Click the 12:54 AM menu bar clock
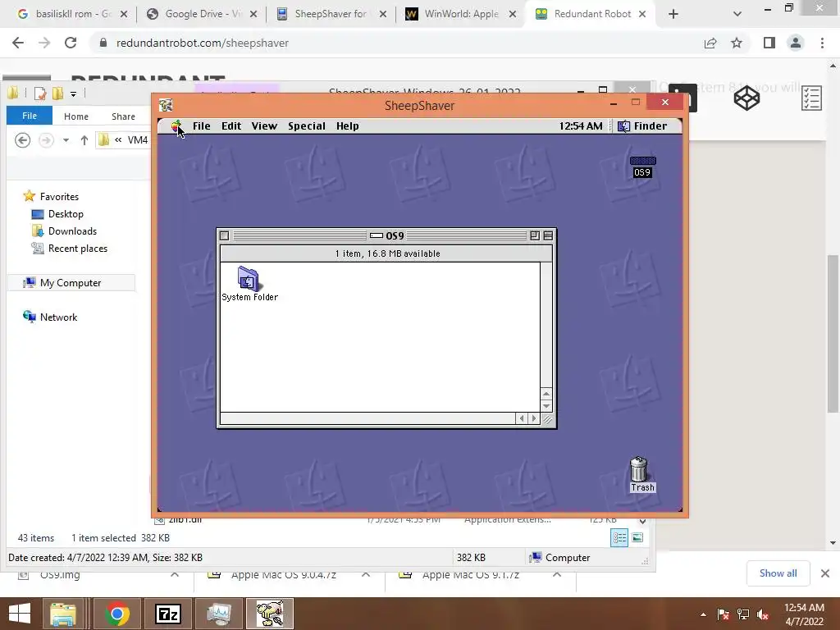This screenshot has width=840, height=630. click(x=580, y=126)
